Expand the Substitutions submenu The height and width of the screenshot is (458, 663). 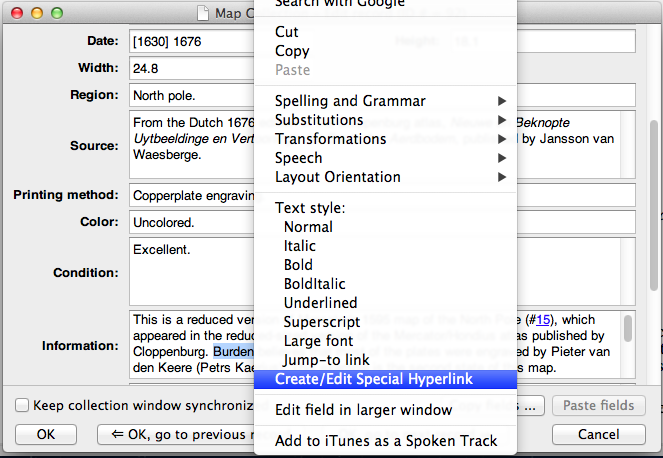[385, 120]
